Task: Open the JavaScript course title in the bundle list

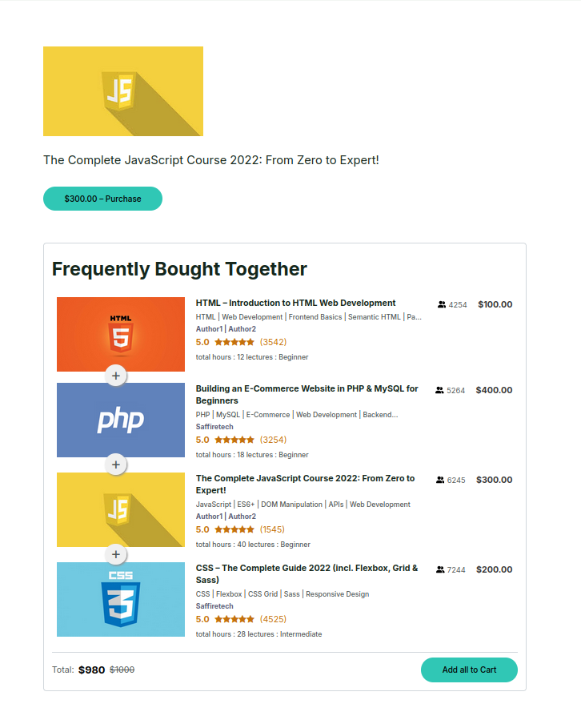Action: [x=305, y=484]
